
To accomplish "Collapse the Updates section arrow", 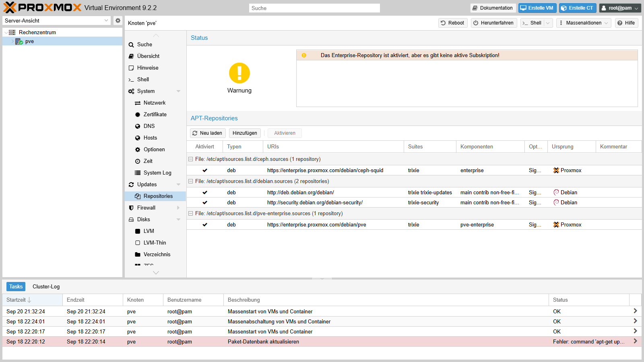I will click(x=178, y=185).
